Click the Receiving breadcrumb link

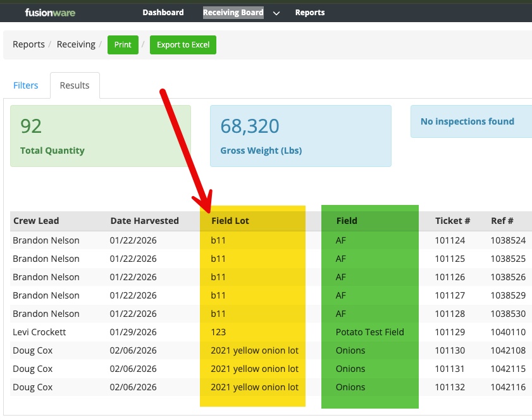pyautogui.click(x=76, y=45)
